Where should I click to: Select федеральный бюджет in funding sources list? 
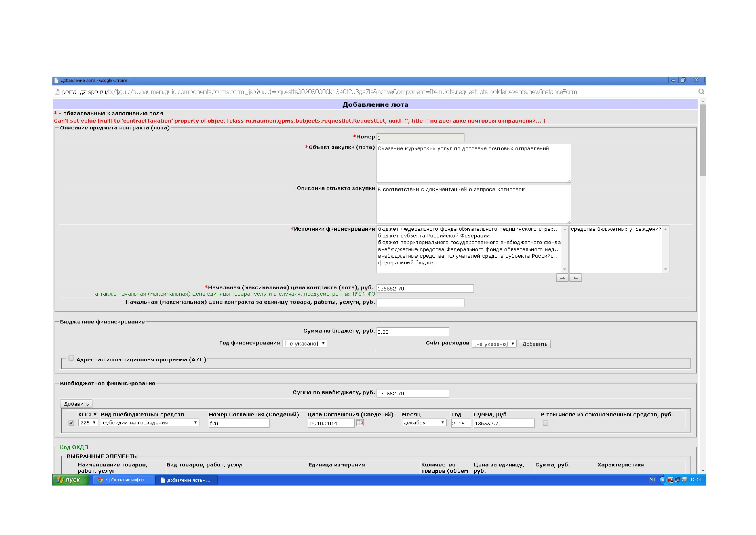(407, 263)
